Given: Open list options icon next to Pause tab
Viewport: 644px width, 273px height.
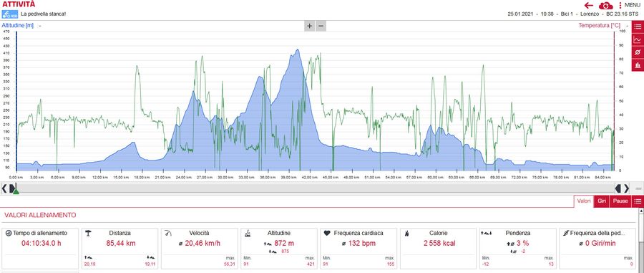Looking at the screenshot, I should tap(638, 201).
